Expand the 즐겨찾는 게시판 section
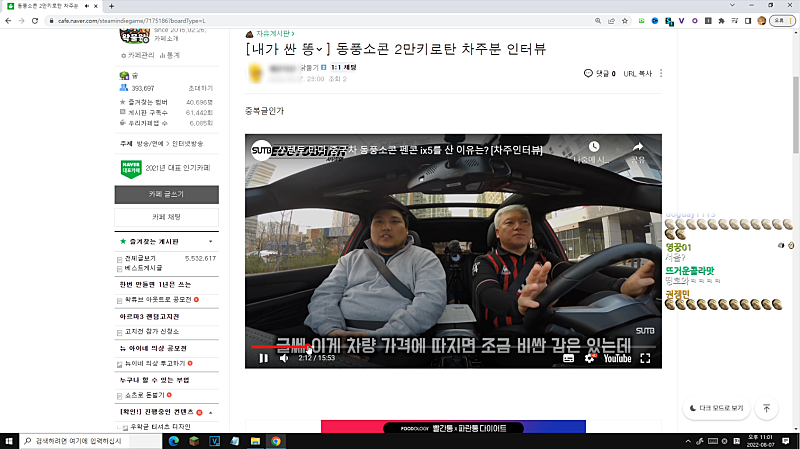This screenshot has width=800, height=449. [210, 242]
